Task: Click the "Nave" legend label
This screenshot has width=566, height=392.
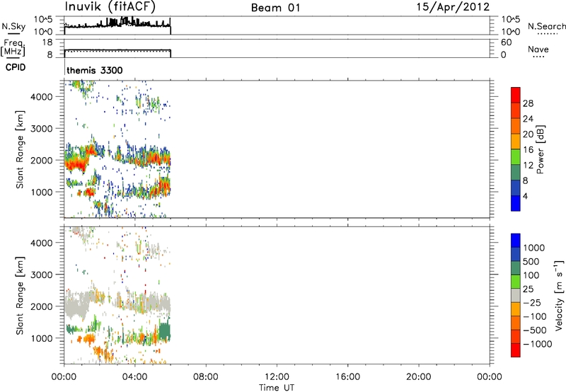Action: click(538, 50)
